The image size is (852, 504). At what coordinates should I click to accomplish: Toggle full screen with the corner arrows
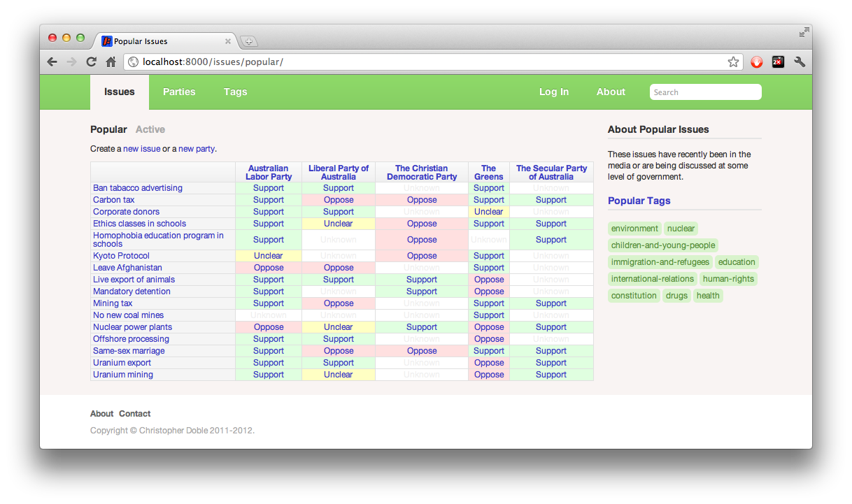[804, 32]
